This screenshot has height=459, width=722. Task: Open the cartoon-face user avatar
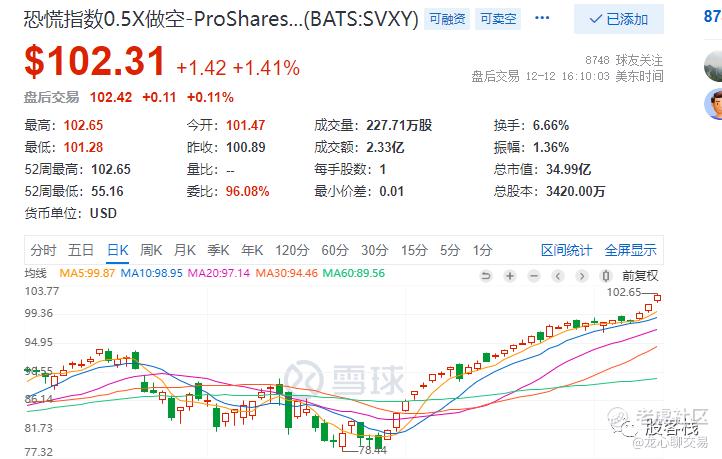(713, 104)
